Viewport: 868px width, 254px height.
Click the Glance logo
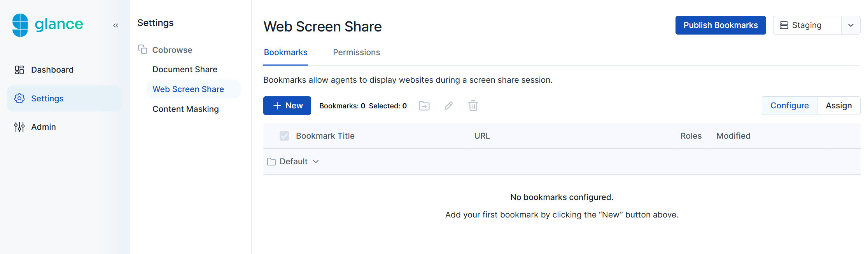(x=47, y=25)
